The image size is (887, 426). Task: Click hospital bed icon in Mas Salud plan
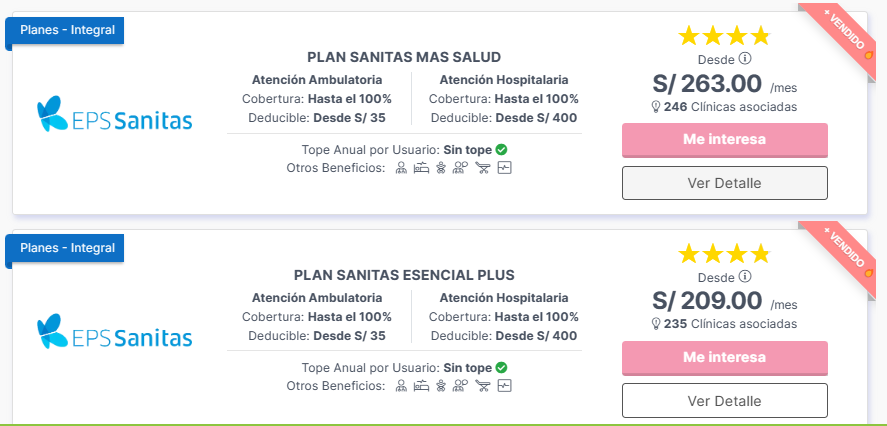[421, 167]
